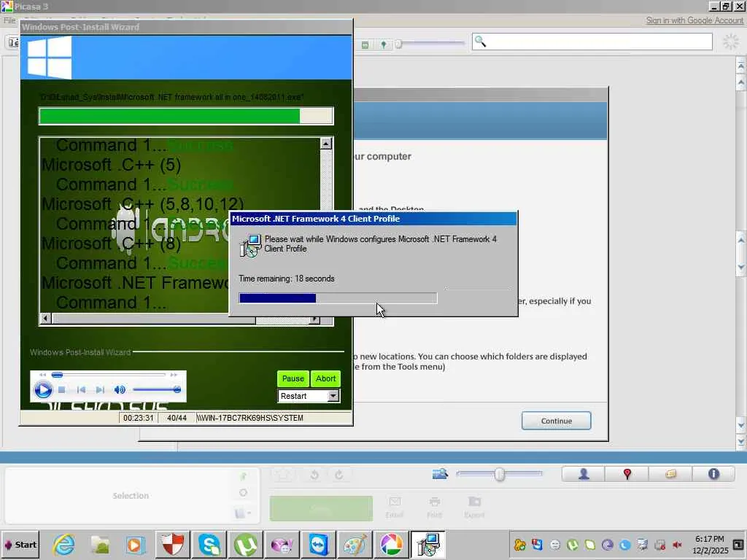
Task: Pause the Windows Post-Install Wizard
Action: point(293,378)
